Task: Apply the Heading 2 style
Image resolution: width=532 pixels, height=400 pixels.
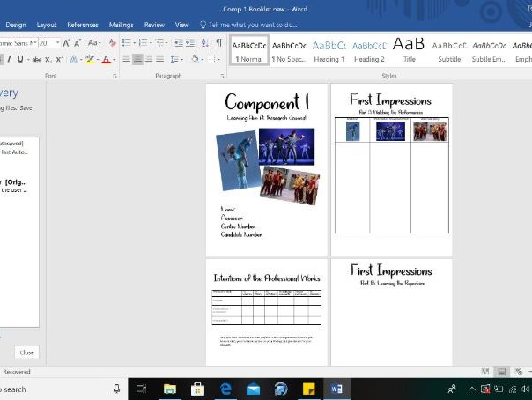Action: point(369,50)
